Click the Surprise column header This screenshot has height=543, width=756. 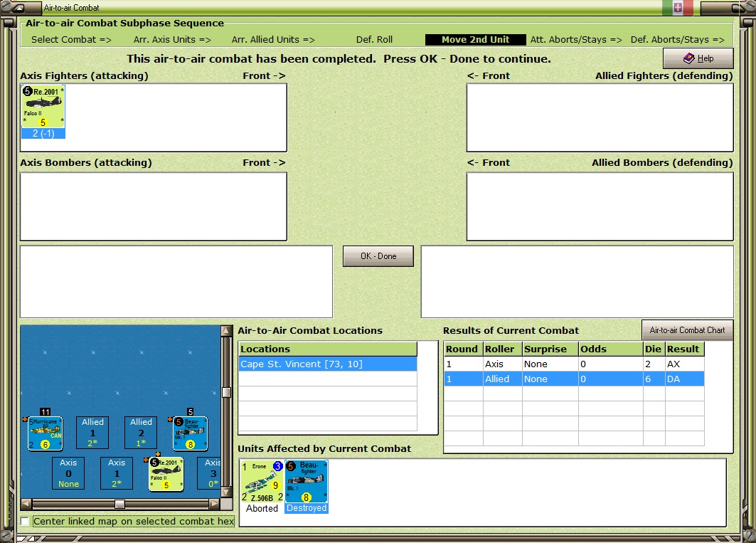550,349
